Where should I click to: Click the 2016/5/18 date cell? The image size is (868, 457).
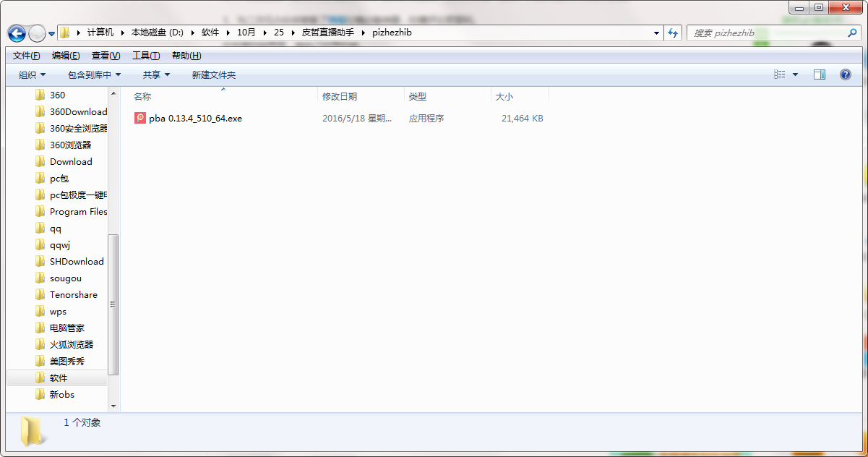click(357, 118)
